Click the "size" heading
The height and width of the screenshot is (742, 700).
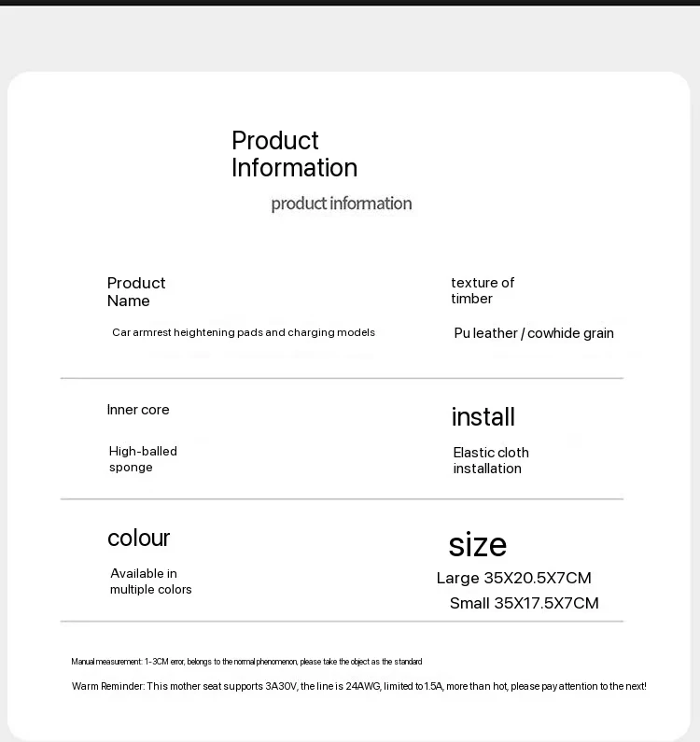click(477, 544)
